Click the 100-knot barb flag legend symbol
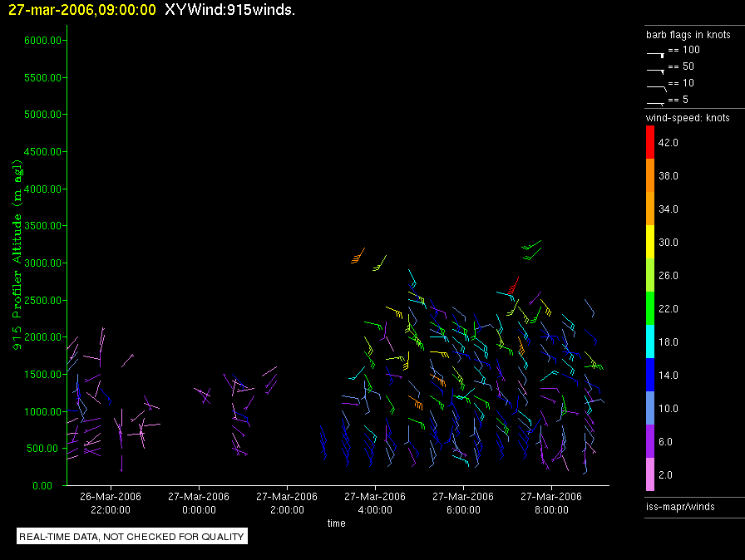 tap(656, 55)
